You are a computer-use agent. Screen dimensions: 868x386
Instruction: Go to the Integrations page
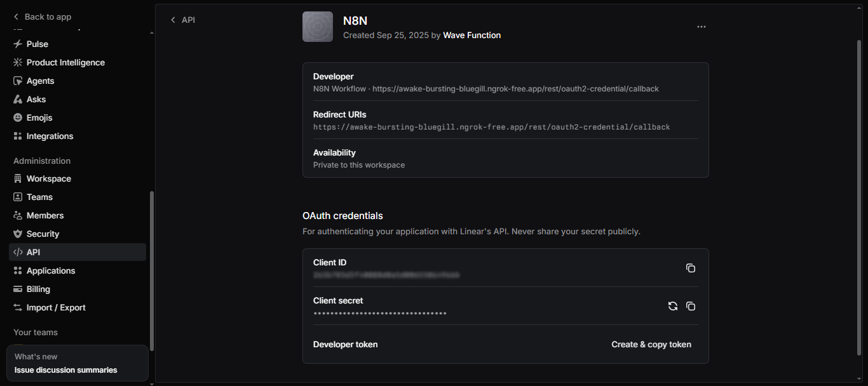point(50,136)
